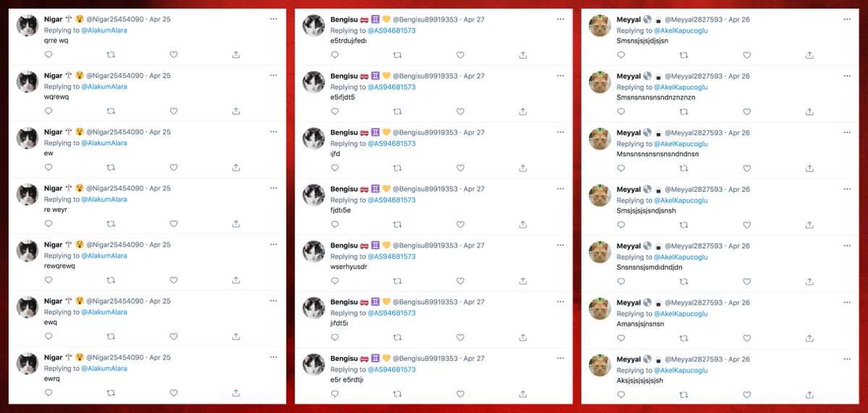868x413 pixels.
Task: Open more options on Nigar's 'ewrq' tweet
Action: tap(273, 357)
